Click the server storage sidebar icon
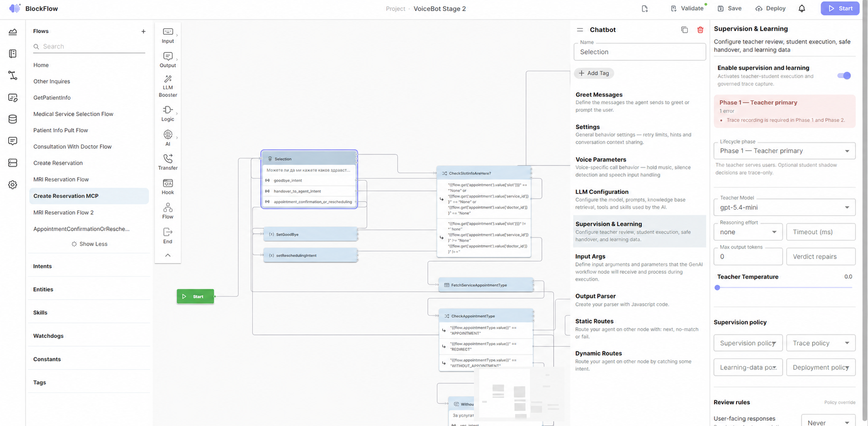This screenshot has width=868, height=426. pos(13,163)
